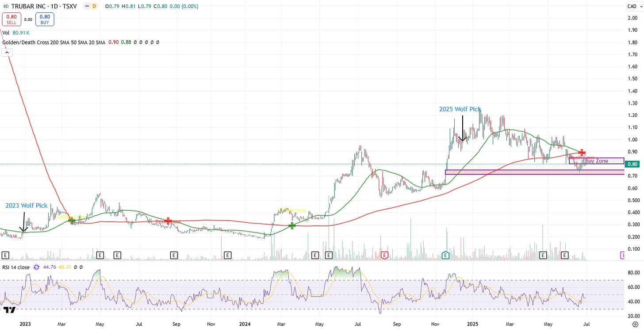Click the red Death Cross marker in August 2023
The image size is (644, 329).
(x=168, y=220)
